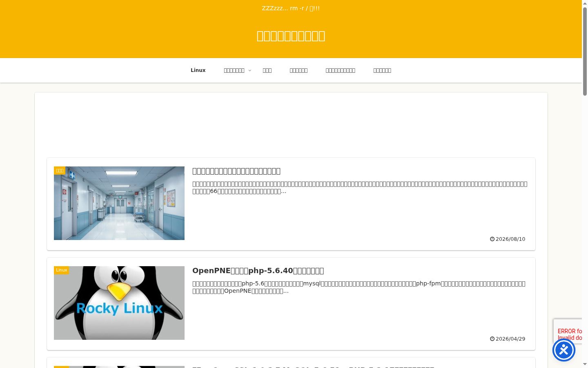588x368 pixels.
Task: Open the hospital corridor article thumbnail
Action: [x=119, y=203]
